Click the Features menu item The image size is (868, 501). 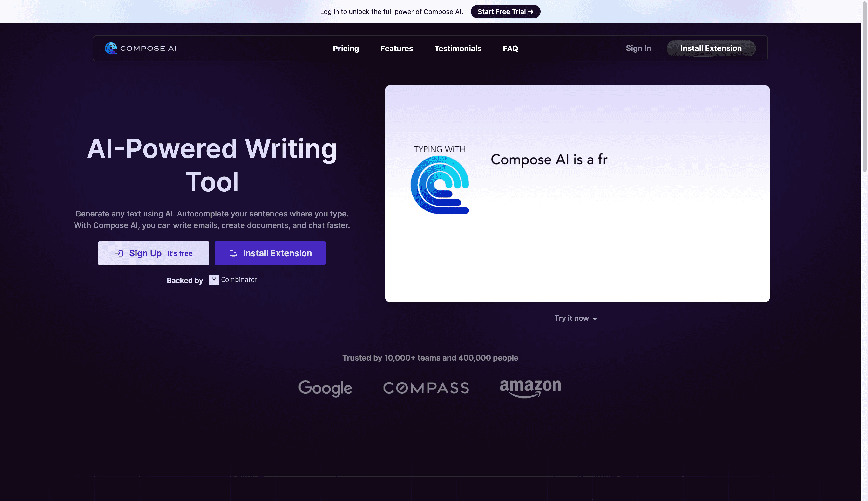[396, 48]
